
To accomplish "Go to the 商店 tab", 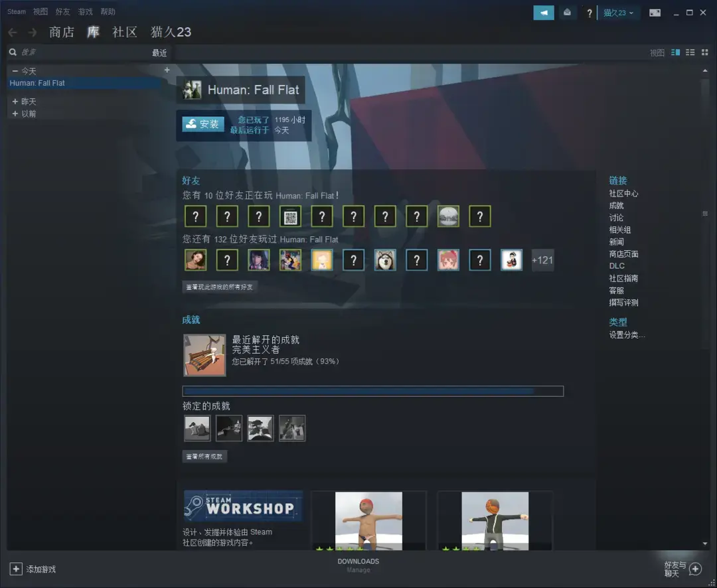I will [62, 32].
